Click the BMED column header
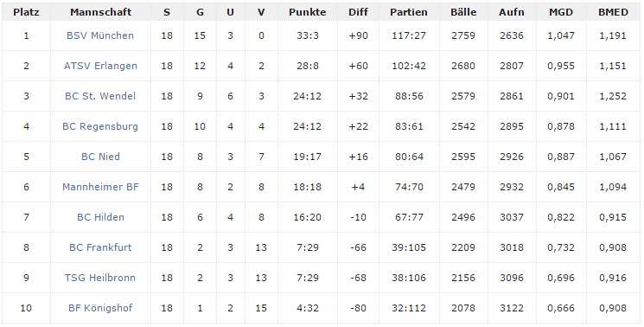The height and width of the screenshot is (327, 644). click(613, 12)
